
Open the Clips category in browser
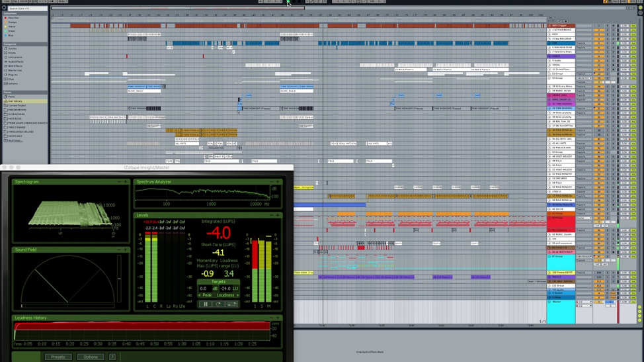click(x=11, y=79)
